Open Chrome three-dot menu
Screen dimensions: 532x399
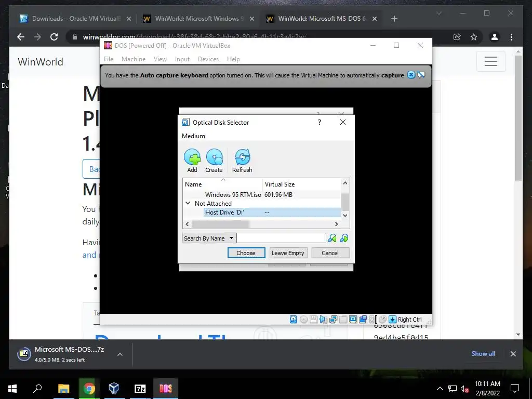click(511, 37)
